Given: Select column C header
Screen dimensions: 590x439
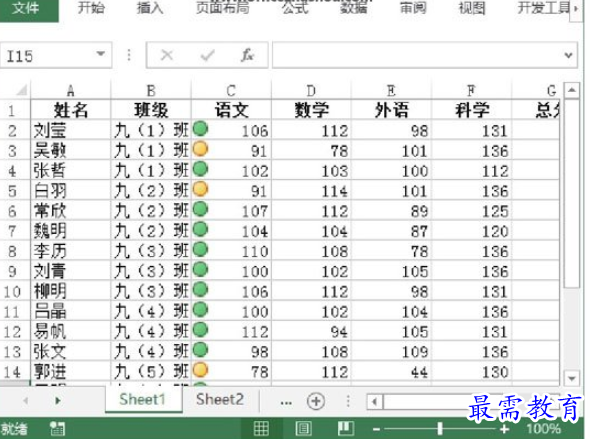Looking at the screenshot, I should 231,90.
